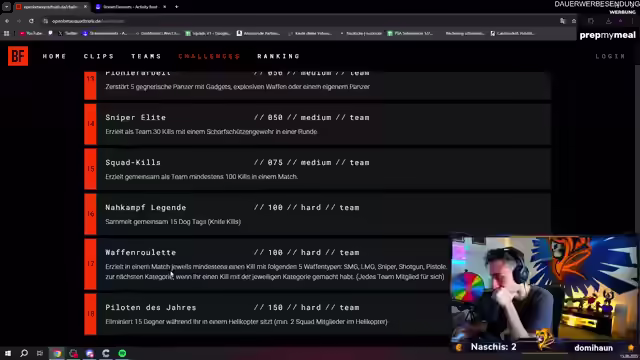Click the site info icon in address bar

pyautogui.click(x=46, y=21)
